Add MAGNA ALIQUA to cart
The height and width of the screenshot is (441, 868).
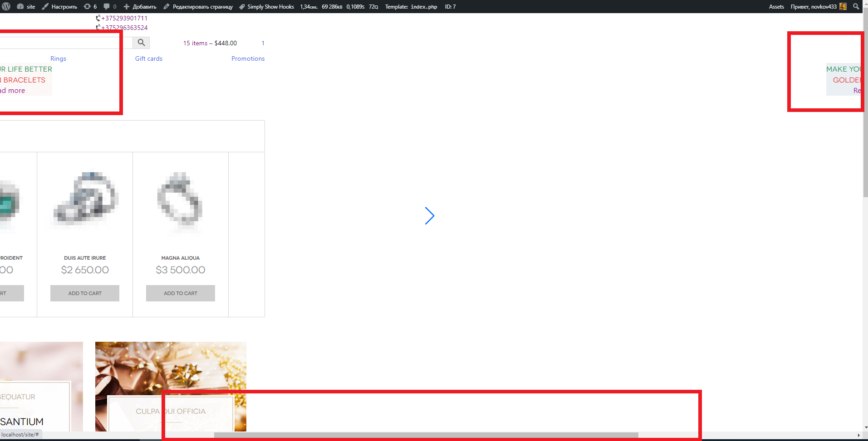181,293
